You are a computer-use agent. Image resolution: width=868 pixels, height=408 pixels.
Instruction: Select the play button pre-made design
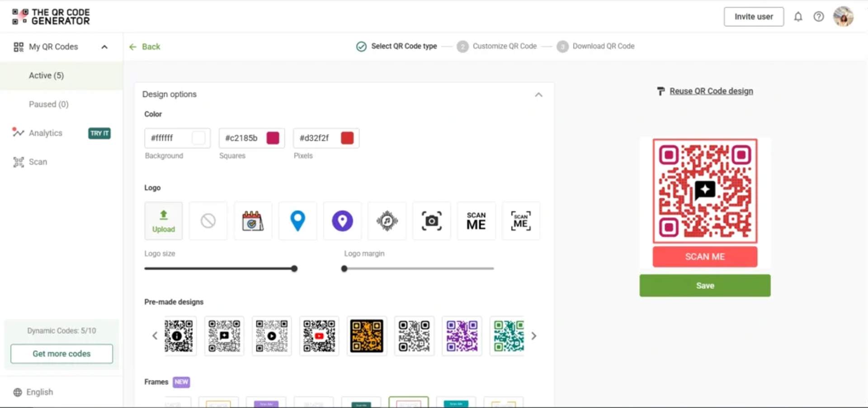[x=272, y=336]
